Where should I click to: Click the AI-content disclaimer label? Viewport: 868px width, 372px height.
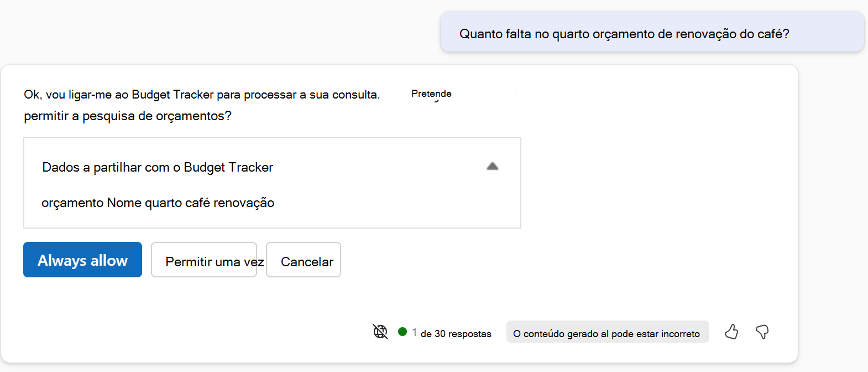pyautogui.click(x=607, y=332)
